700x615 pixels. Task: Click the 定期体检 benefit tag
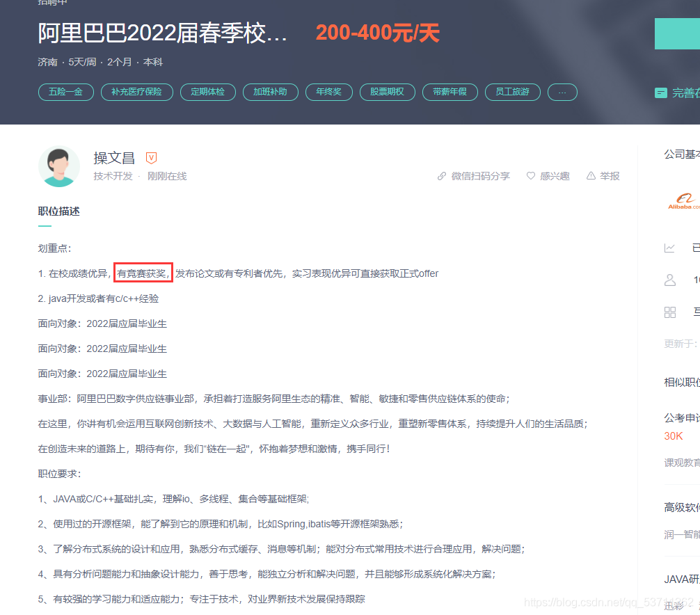click(x=207, y=92)
